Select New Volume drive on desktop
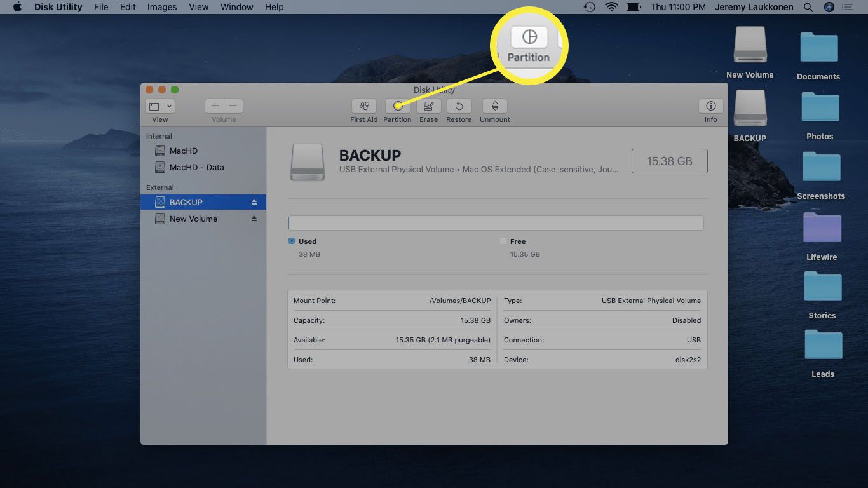The height and width of the screenshot is (488, 868). 750,45
